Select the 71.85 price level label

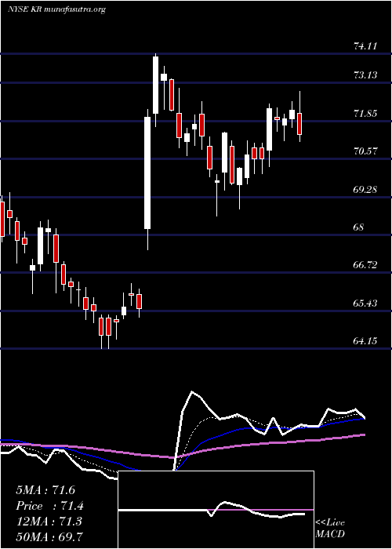[x=365, y=114]
